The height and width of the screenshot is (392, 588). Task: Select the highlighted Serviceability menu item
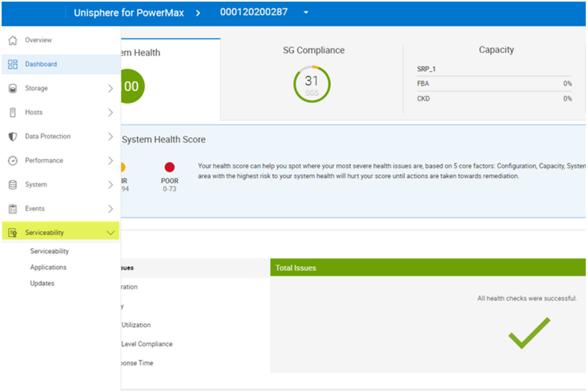[x=61, y=231]
